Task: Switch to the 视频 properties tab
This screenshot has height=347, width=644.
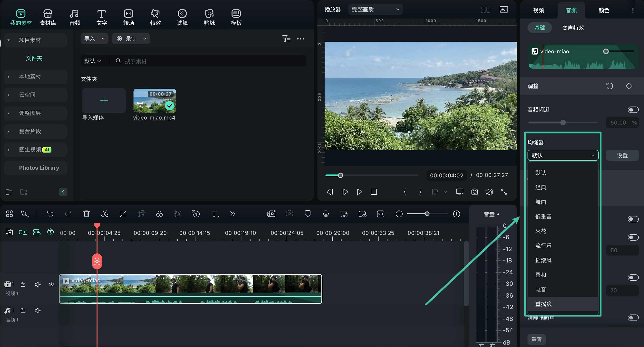Action: (538, 10)
